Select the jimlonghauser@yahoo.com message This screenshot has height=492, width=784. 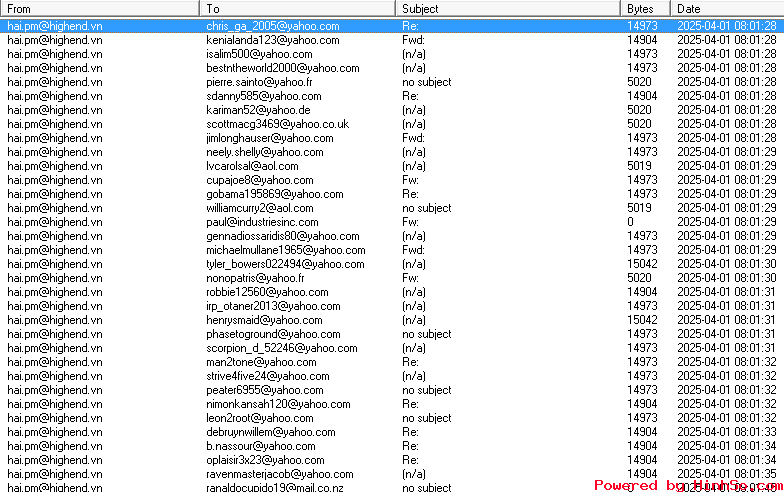[x=392, y=138]
